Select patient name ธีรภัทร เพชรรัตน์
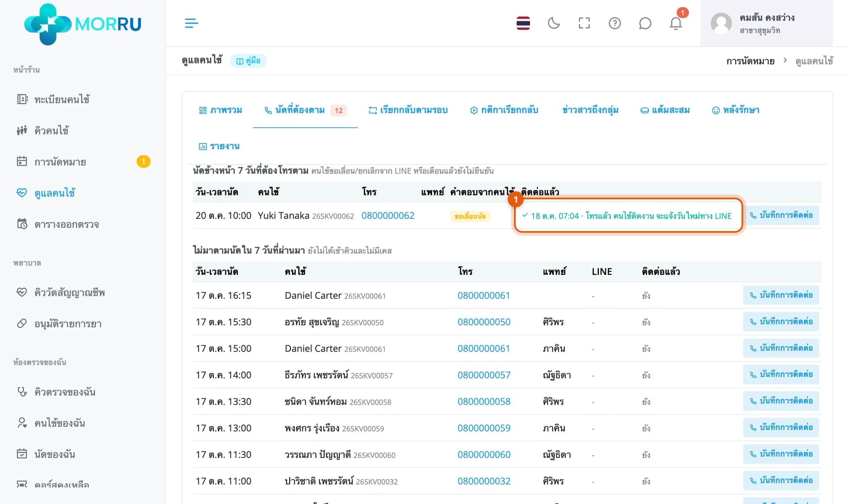The height and width of the screenshot is (504, 849). [317, 375]
